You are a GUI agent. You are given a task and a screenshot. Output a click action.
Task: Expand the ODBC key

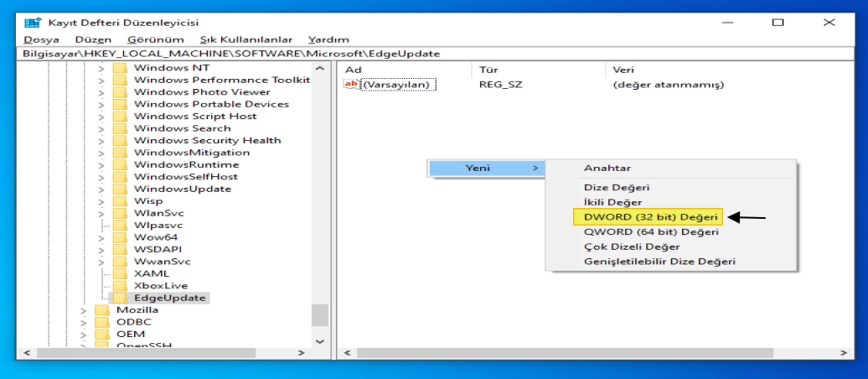[x=84, y=323]
